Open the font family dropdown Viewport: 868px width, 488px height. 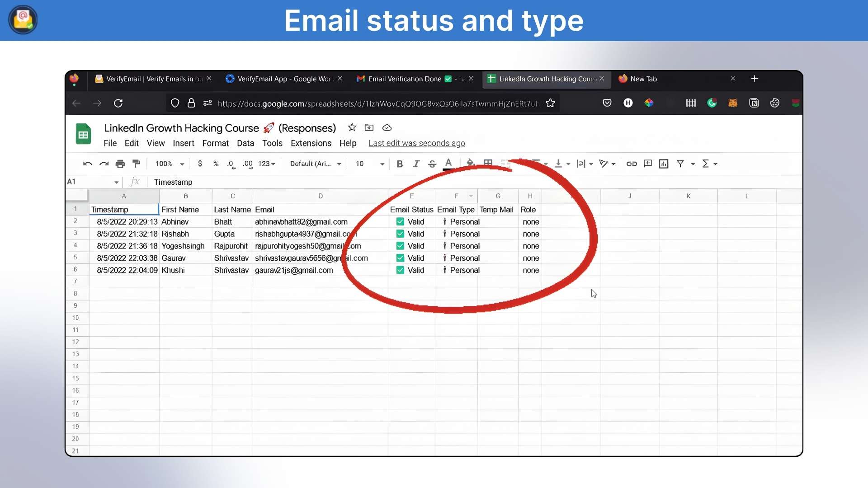[x=315, y=164]
